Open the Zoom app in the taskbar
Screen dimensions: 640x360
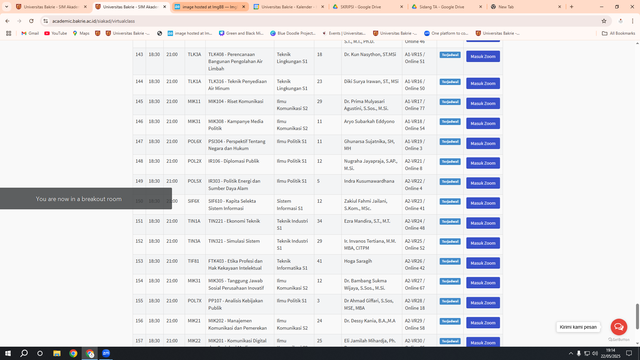[x=106, y=353]
